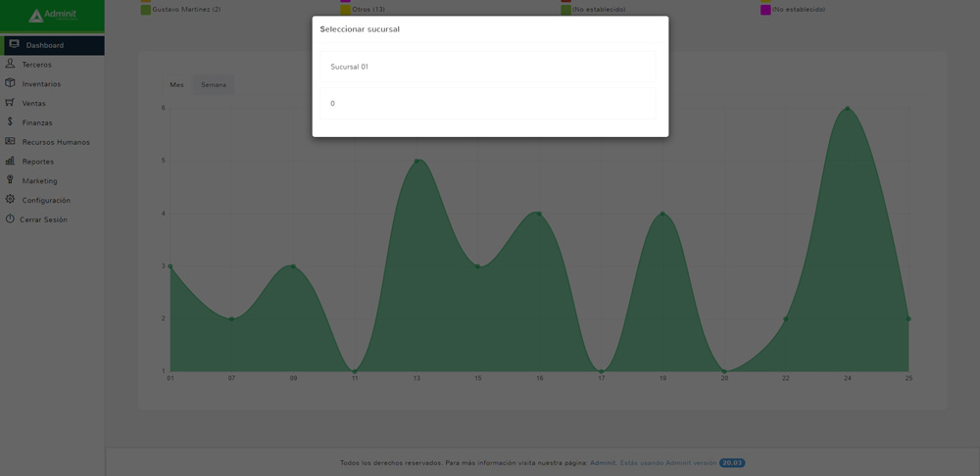This screenshot has width=980, height=476.
Task: Click the 20.03 version badge
Action: tap(732, 463)
